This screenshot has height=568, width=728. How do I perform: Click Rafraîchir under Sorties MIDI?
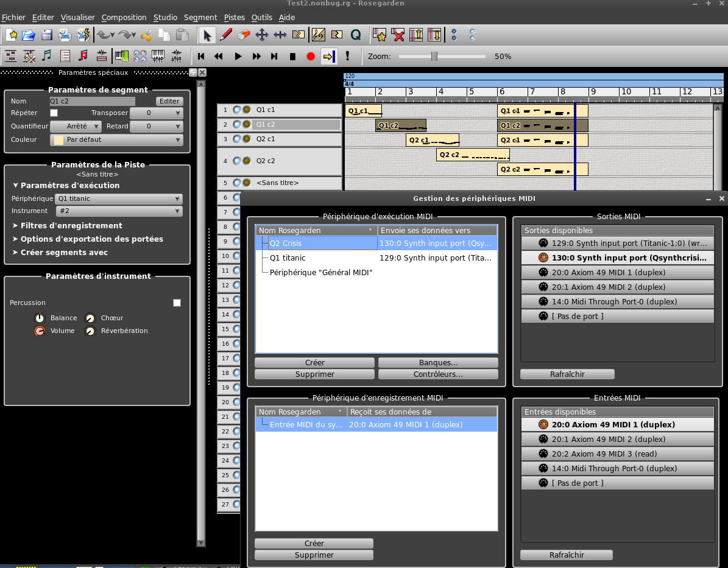point(567,374)
